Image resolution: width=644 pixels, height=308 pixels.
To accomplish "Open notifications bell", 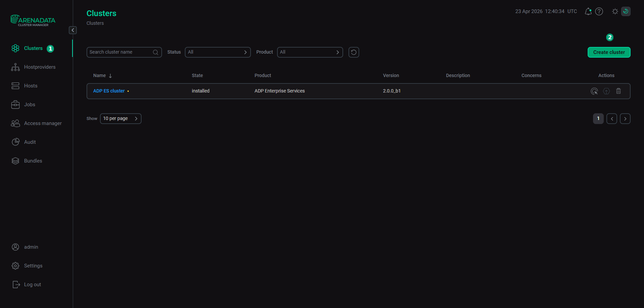I will coord(588,11).
